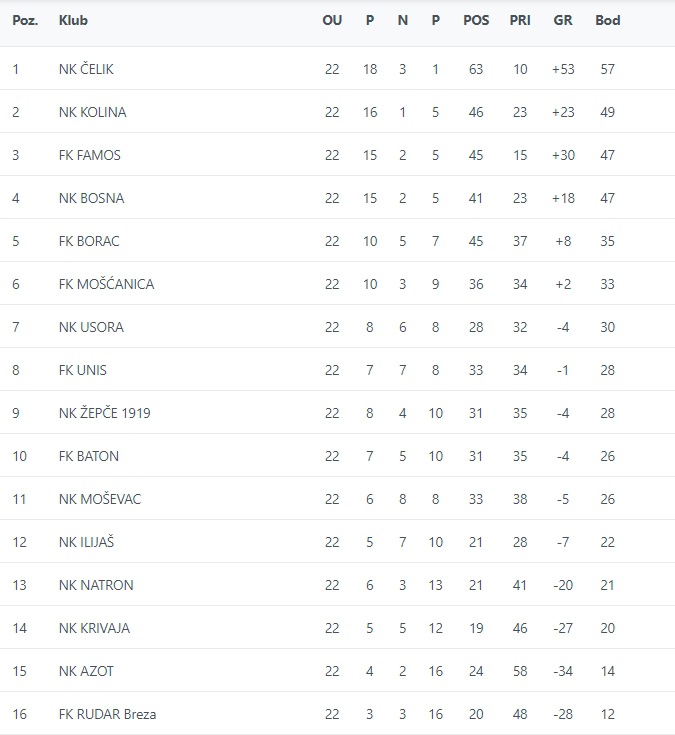The height and width of the screenshot is (735, 675).
Task: Select NK MOŠEVAC in the standings
Action: [100, 499]
